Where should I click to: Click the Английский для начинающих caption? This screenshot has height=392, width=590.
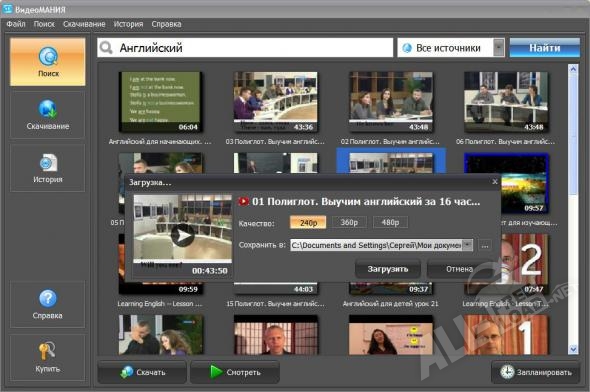click(160, 141)
